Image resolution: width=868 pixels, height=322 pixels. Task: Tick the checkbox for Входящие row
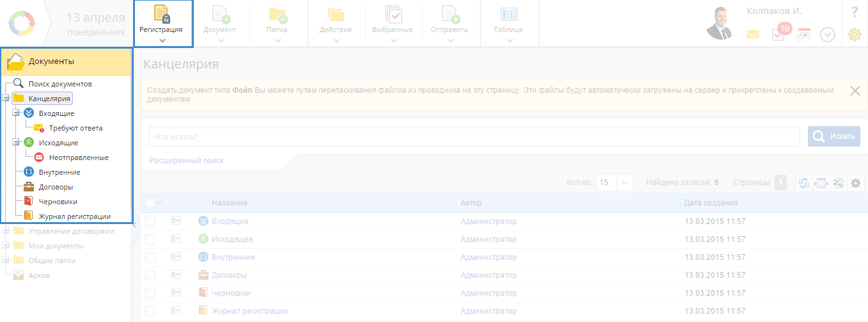point(150,221)
